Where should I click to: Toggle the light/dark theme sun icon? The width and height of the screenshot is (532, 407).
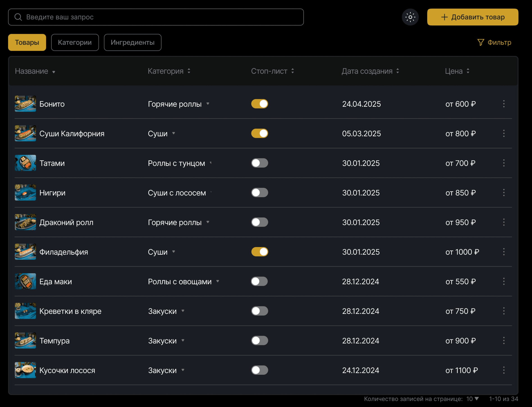point(410,17)
